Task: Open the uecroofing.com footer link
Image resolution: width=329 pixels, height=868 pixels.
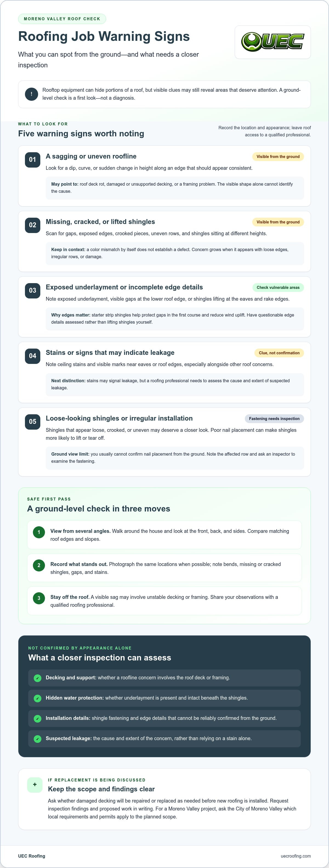Action: click(296, 856)
